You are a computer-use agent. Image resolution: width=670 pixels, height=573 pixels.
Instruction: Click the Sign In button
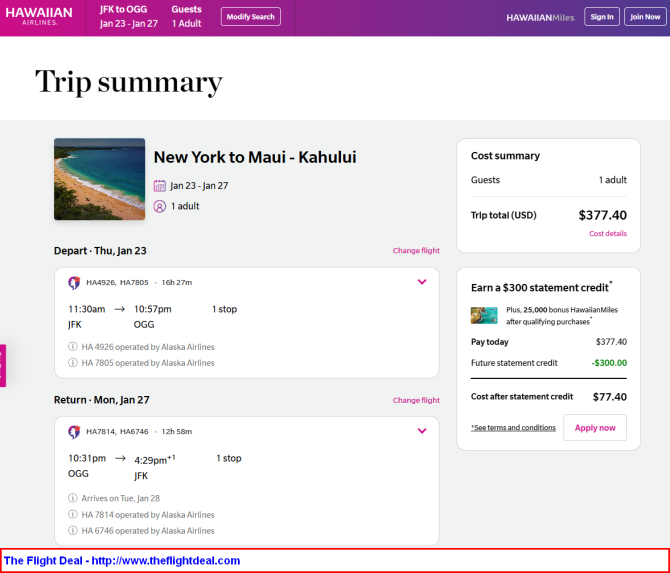[x=602, y=17]
